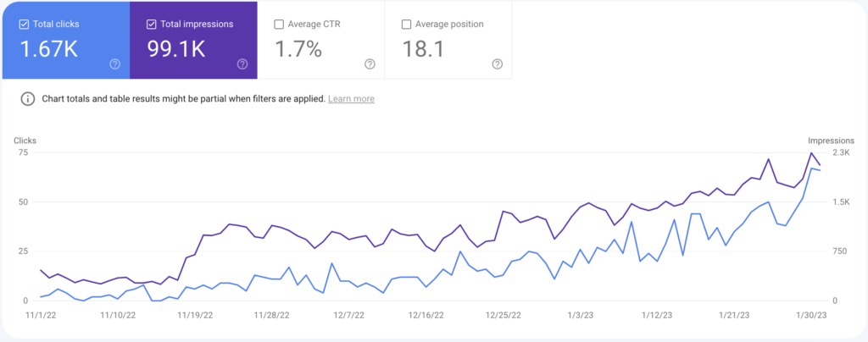Uncheck the Total clicks checkbox
The width and height of the screenshot is (868, 342).
(25, 25)
